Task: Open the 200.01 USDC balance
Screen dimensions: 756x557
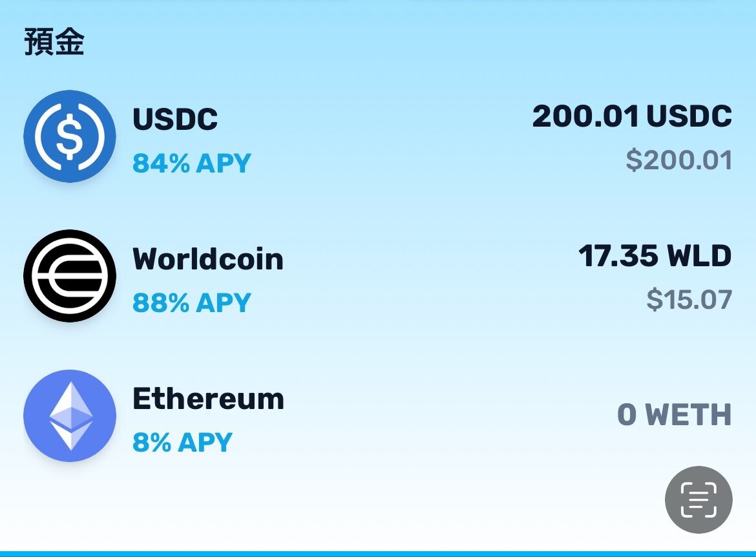Action: [x=632, y=116]
